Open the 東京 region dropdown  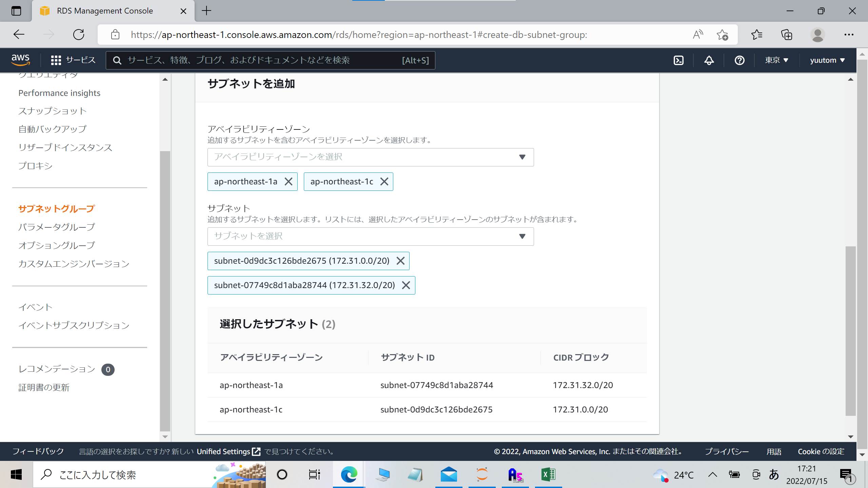[776, 60]
